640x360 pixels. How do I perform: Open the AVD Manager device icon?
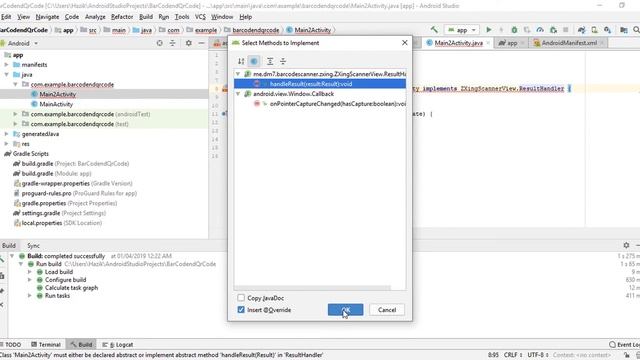pyautogui.click(x=594, y=30)
